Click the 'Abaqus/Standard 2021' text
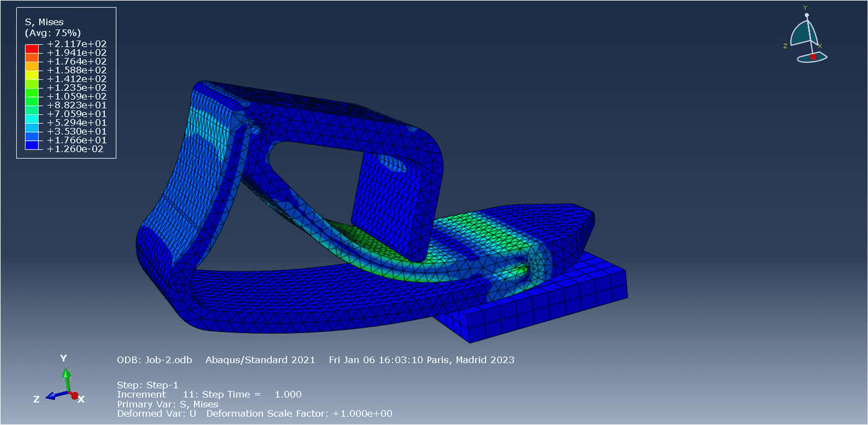This screenshot has height=425, width=868. tap(260, 360)
